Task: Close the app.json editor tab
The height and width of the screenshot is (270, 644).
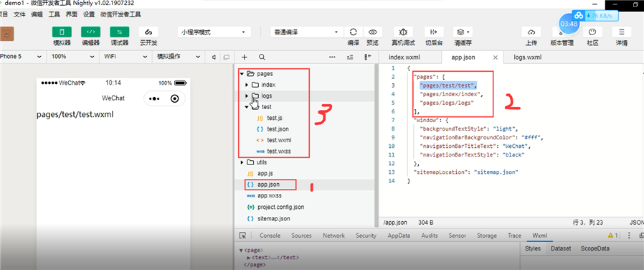Action: pyautogui.click(x=496, y=57)
